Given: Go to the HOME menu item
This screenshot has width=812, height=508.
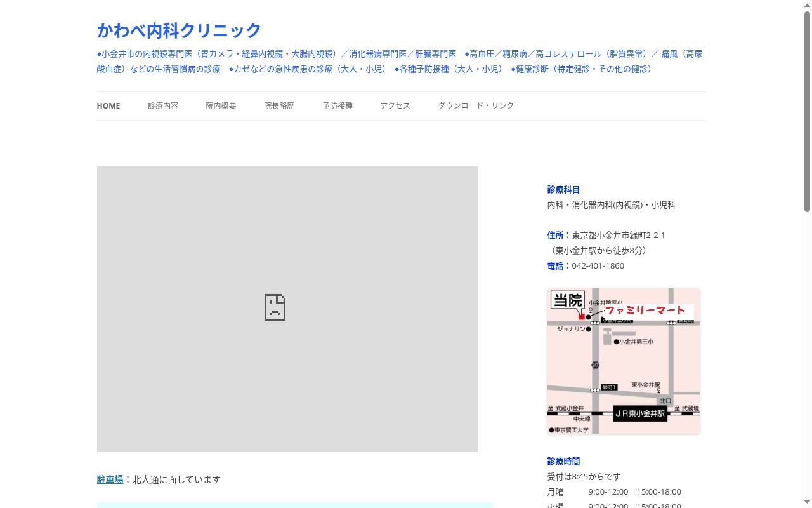Looking at the screenshot, I should point(108,106).
